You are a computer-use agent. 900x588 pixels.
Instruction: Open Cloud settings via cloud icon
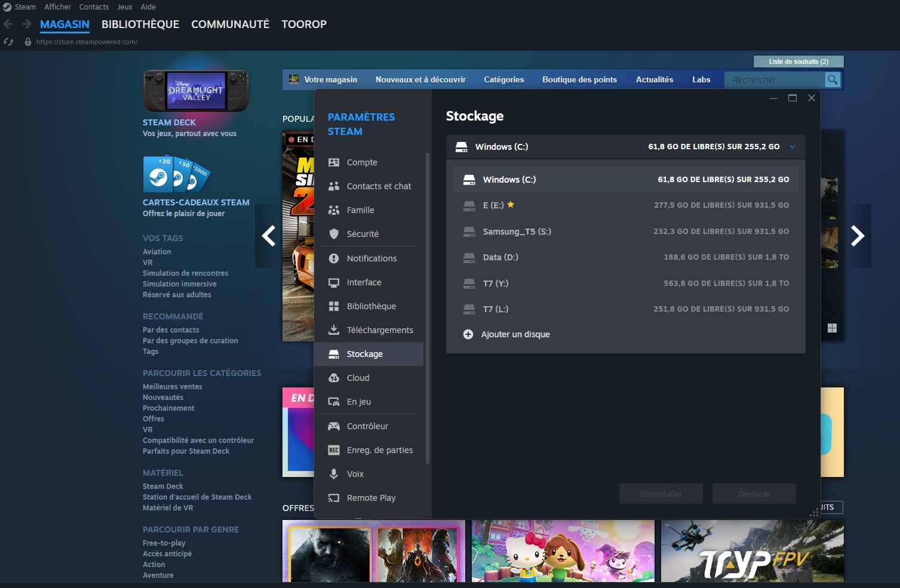point(334,378)
